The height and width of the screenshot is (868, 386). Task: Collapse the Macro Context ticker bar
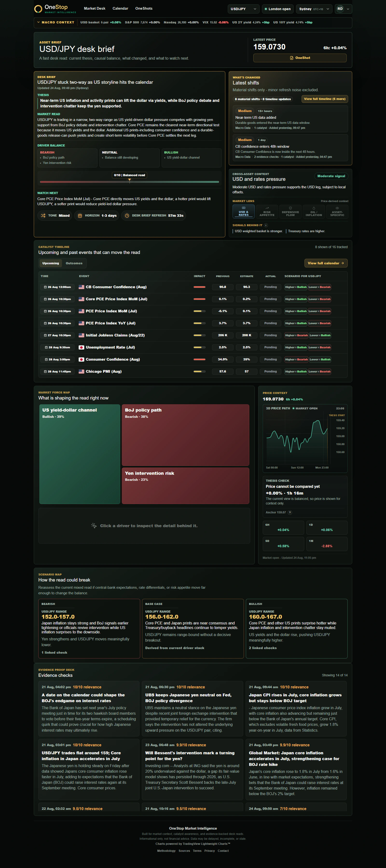(x=56, y=22)
